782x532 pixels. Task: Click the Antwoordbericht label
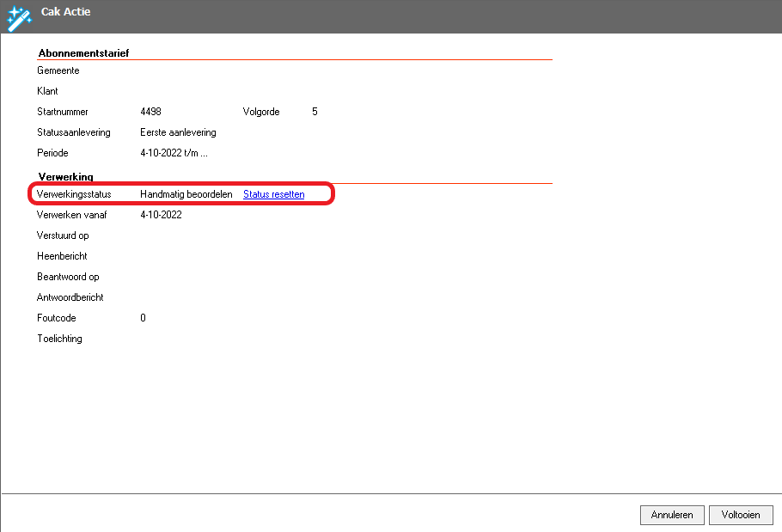tap(70, 297)
